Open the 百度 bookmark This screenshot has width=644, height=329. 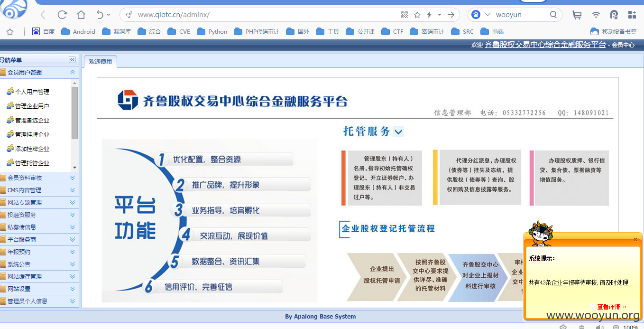tap(44, 32)
